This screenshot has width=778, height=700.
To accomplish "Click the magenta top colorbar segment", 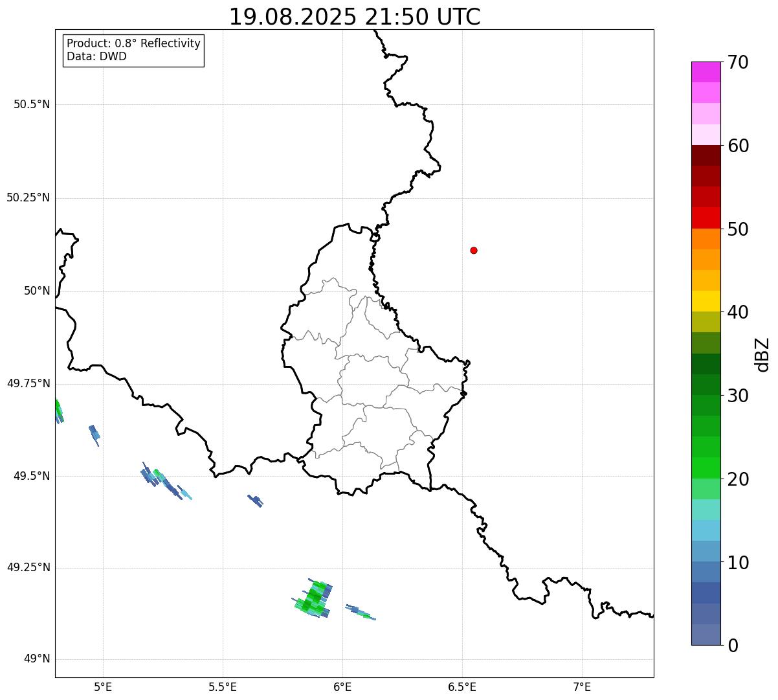I will click(x=706, y=72).
